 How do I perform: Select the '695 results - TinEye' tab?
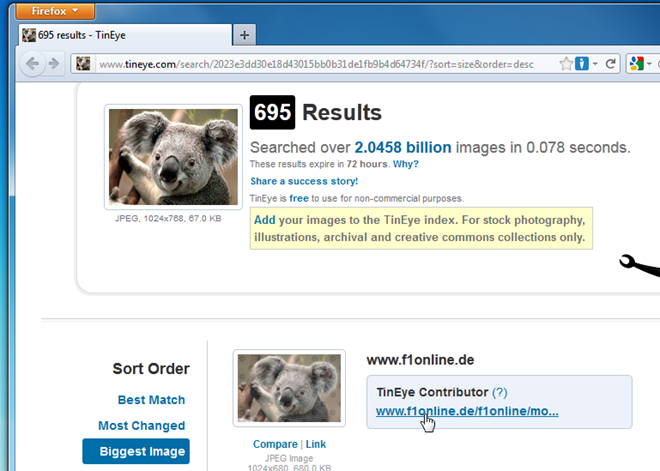[125, 35]
